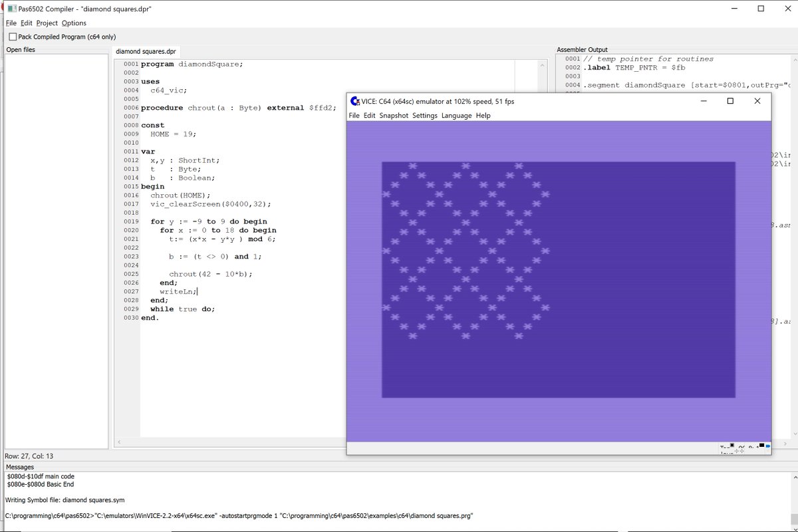
Task: Click the VICE C64 logo icon in the emulator title bar
Action: click(353, 101)
